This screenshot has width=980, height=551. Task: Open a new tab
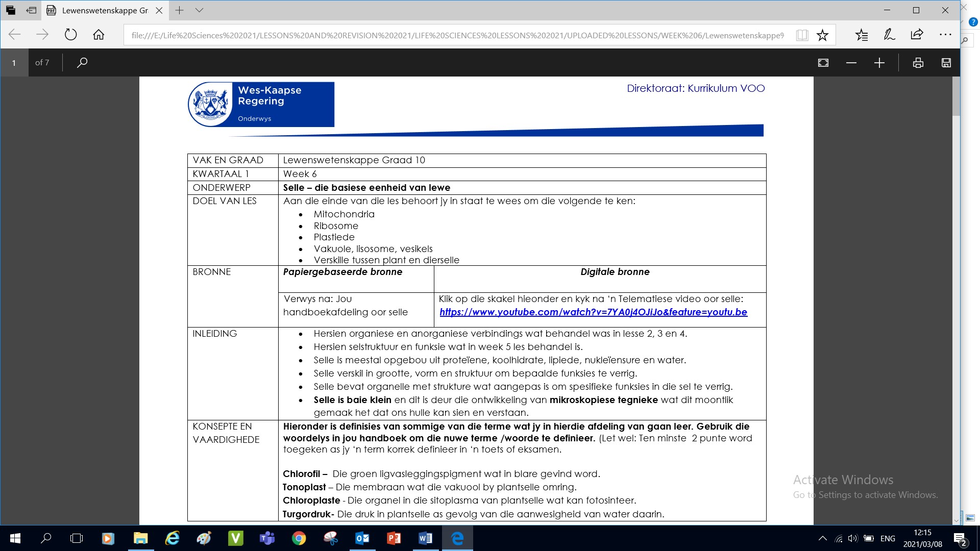pyautogui.click(x=179, y=10)
